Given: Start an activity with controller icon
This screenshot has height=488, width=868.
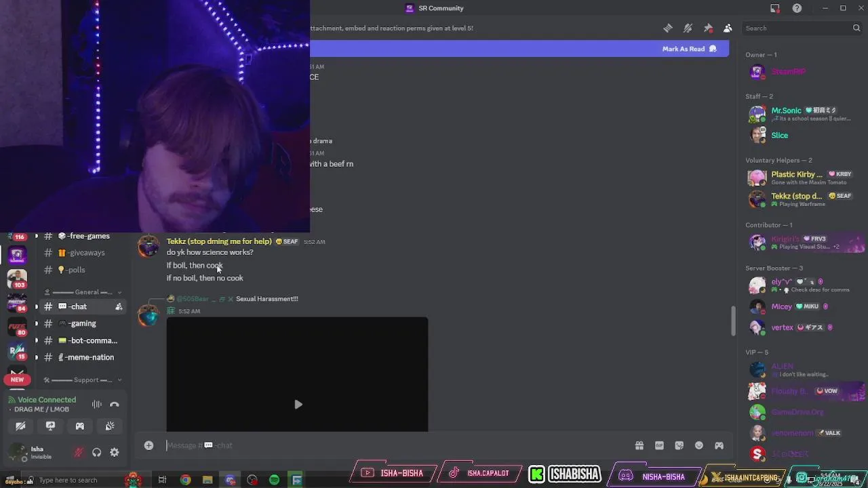Looking at the screenshot, I should click(x=80, y=426).
